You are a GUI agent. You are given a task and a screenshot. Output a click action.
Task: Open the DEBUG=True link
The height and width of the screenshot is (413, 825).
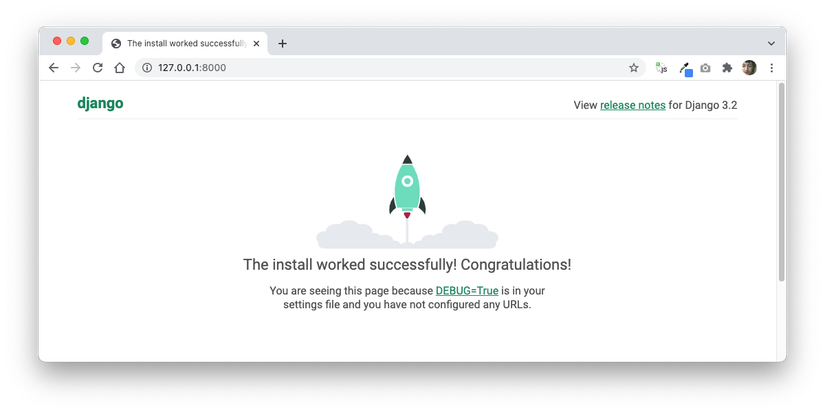click(x=467, y=291)
